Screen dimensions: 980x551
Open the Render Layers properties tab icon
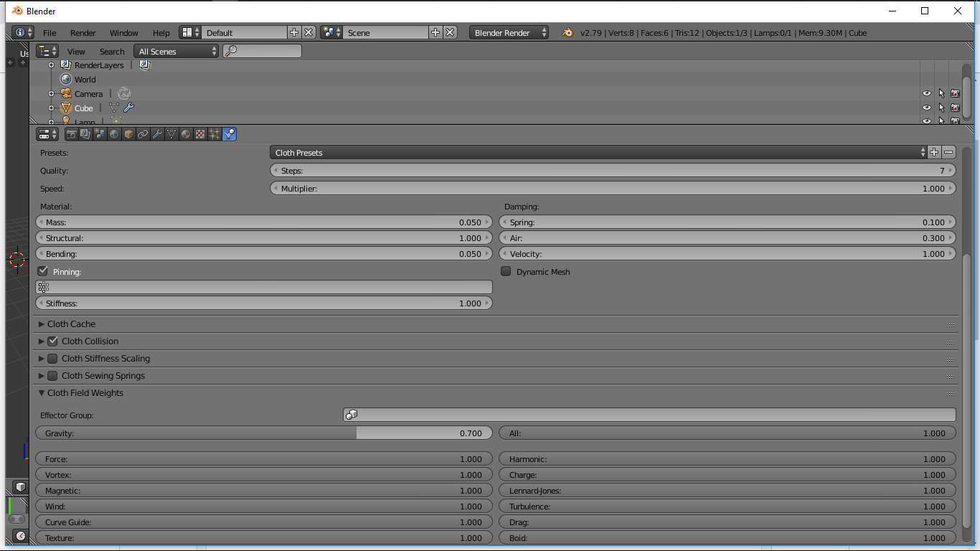click(85, 134)
